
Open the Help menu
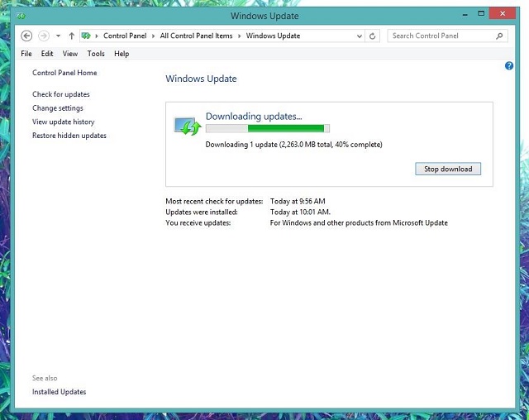[122, 54]
